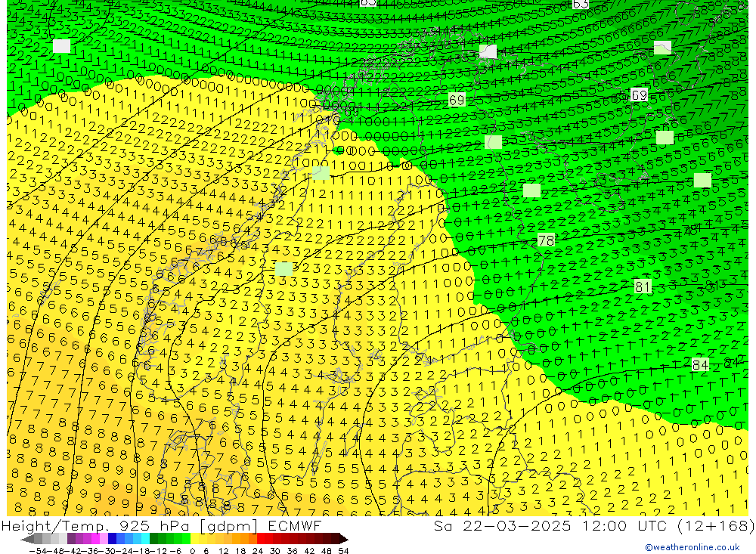The height and width of the screenshot is (554, 756).
Task: Click the negative 54 label on the scale
Action: pyautogui.click(x=38, y=551)
